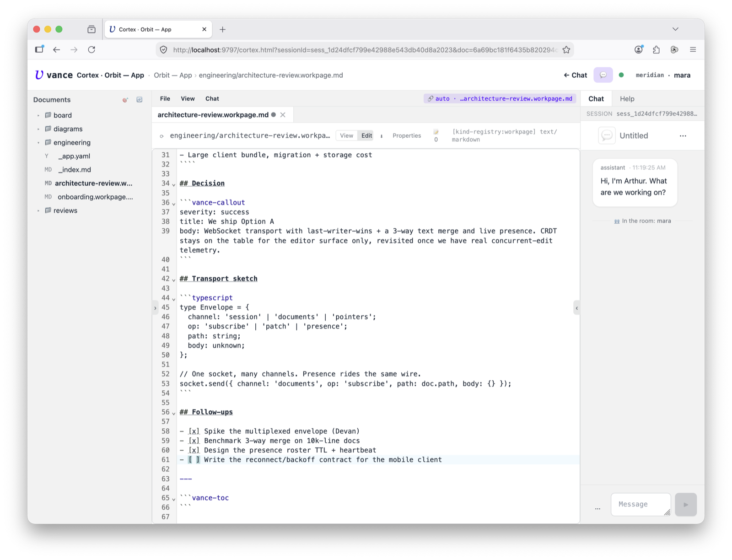This screenshot has width=732, height=560.
Task: Open the browser tab list dropdown chevron
Action: (x=675, y=29)
